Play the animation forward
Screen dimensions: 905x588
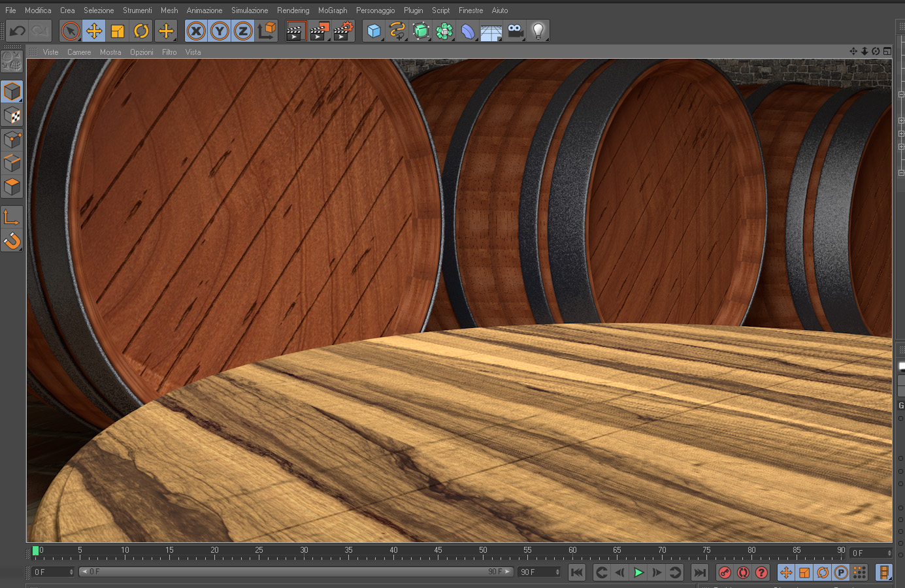638,573
